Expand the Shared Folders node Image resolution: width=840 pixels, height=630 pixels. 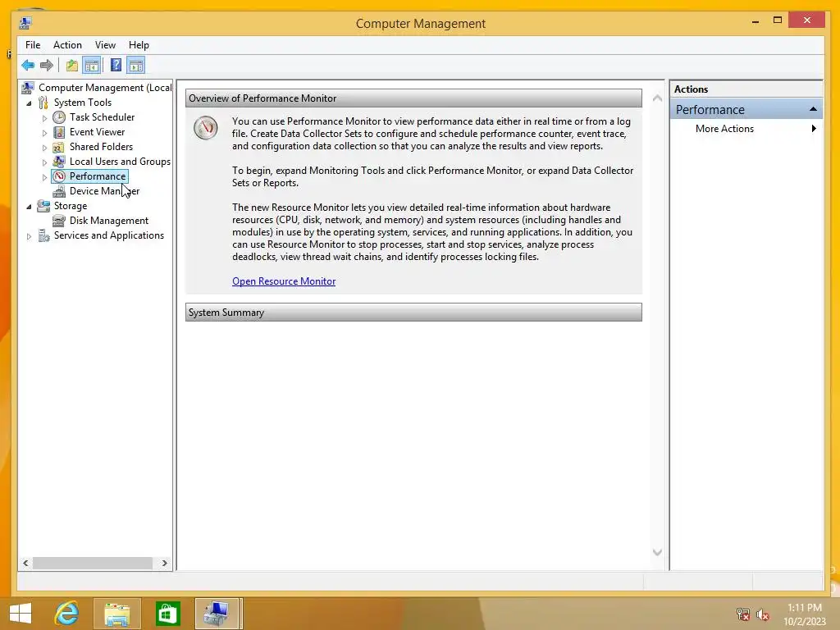point(44,148)
